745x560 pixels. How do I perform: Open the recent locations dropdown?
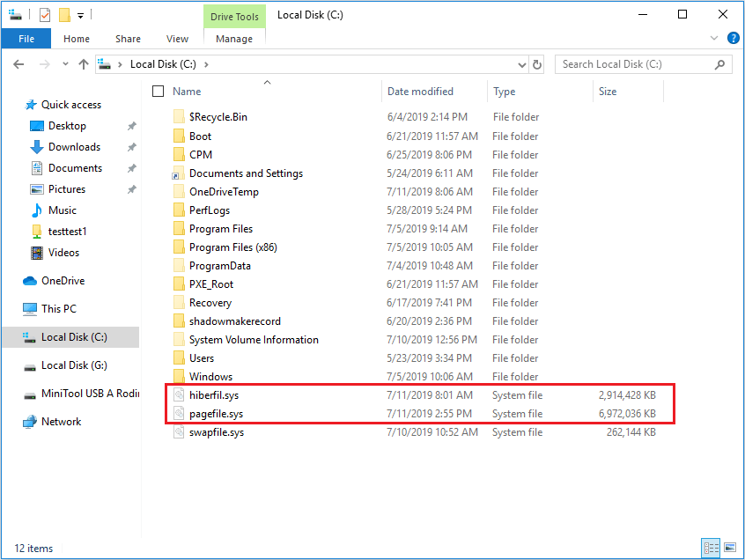pyautogui.click(x=65, y=64)
